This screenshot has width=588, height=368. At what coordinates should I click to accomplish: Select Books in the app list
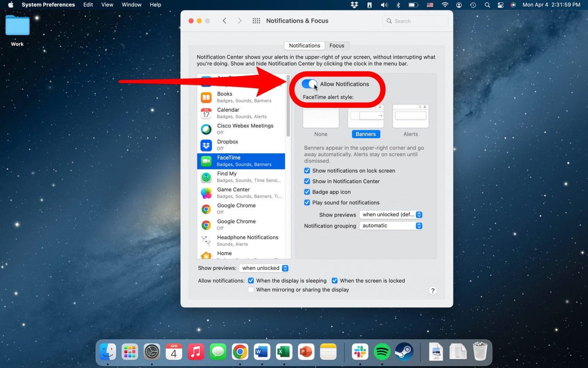241,97
